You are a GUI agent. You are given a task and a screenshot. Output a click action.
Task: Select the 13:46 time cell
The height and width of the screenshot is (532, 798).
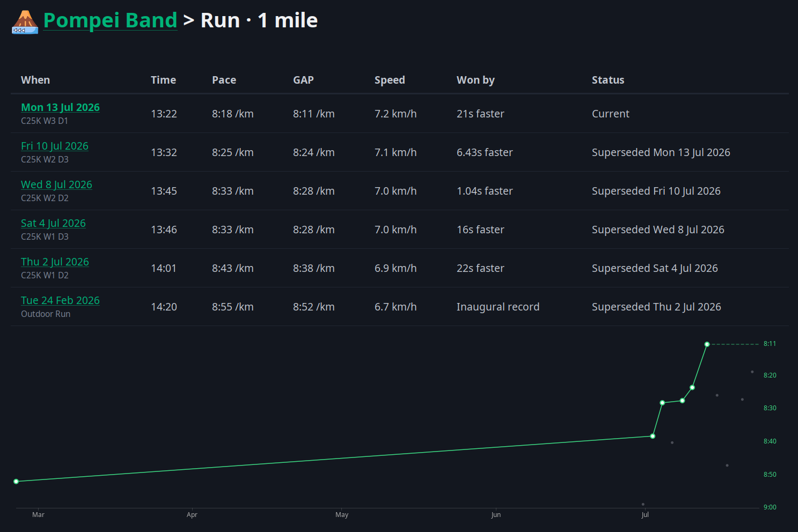tap(164, 230)
